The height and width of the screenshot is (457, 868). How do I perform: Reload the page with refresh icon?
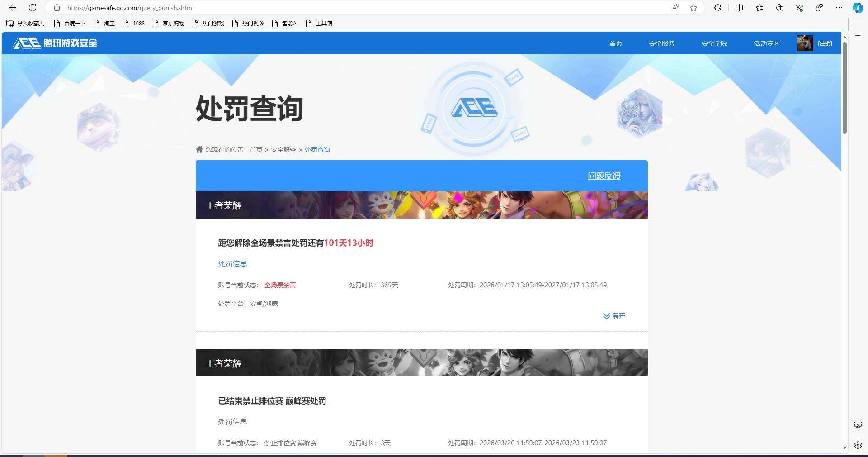click(33, 8)
